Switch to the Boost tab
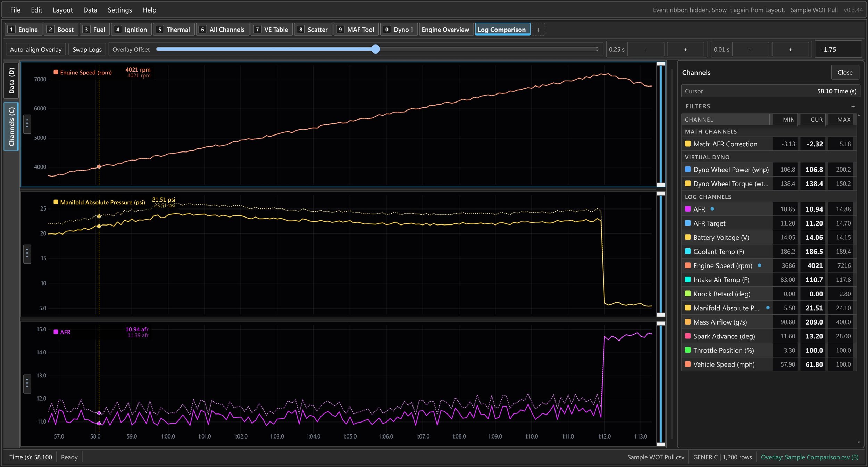The width and height of the screenshot is (868, 467). (x=61, y=30)
